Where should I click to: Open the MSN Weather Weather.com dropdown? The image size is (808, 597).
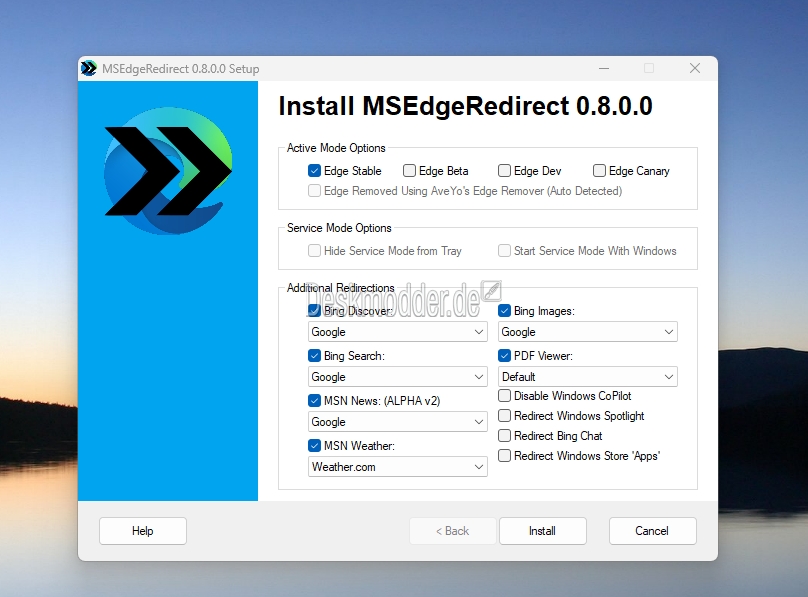click(x=398, y=467)
